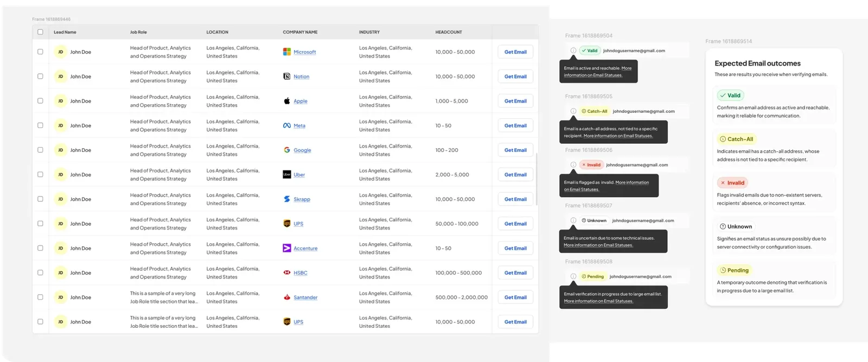Open the Accenture company link

(305, 249)
